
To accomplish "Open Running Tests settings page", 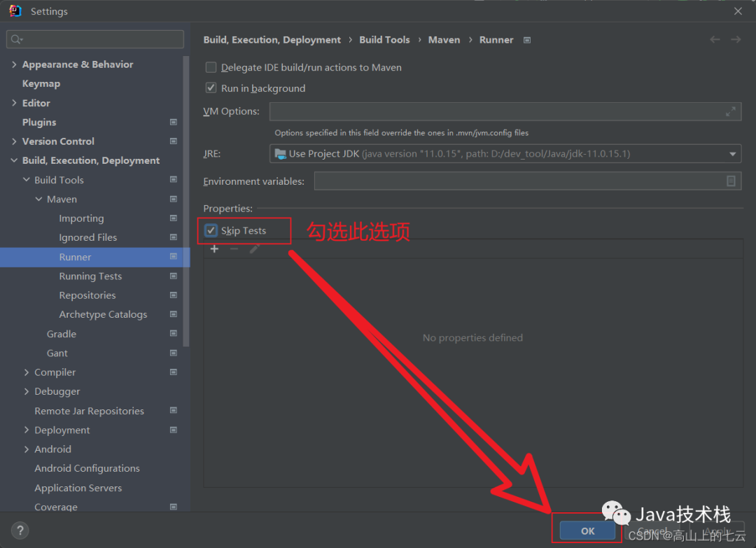I will 90,276.
